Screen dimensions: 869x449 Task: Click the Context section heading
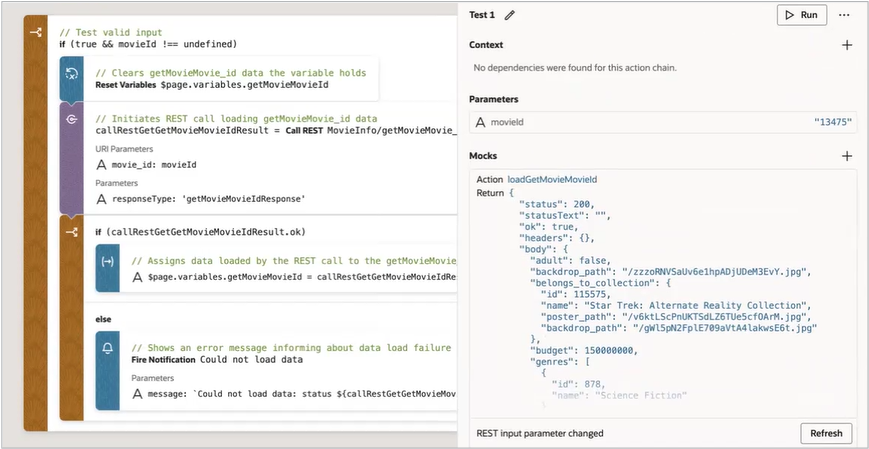(x=486, y=45)
